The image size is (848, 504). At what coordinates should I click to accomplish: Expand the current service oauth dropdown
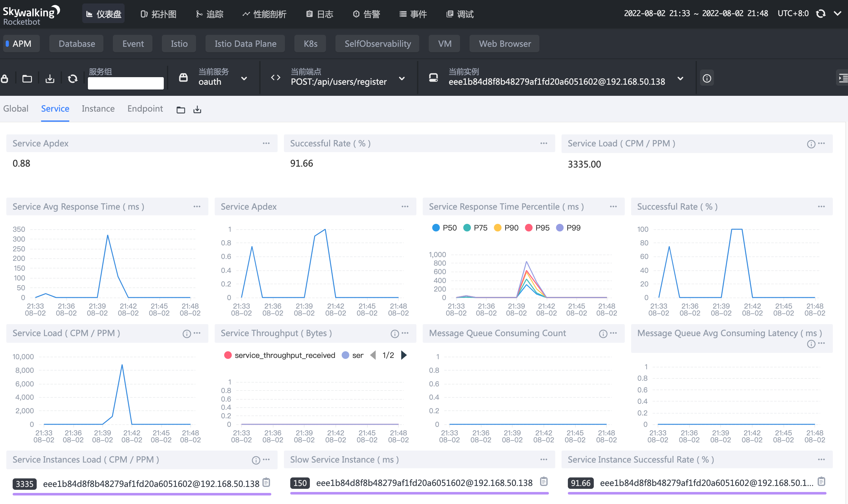pyautogui.click(x=244, y=79)
